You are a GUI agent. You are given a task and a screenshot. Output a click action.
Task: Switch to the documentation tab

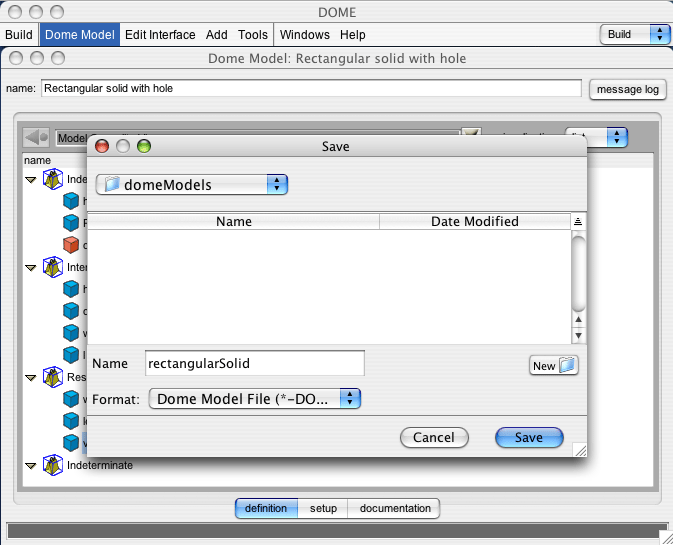pos(395,508)
